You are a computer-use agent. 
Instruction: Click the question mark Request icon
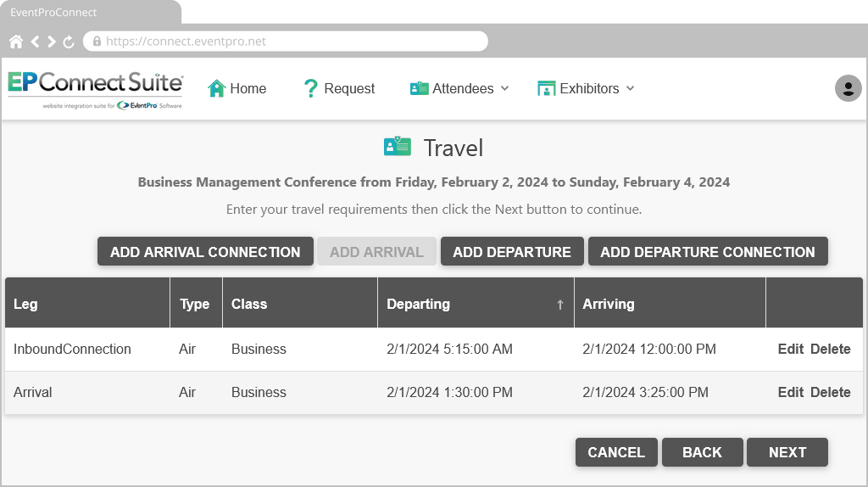(x=311, y=88)
